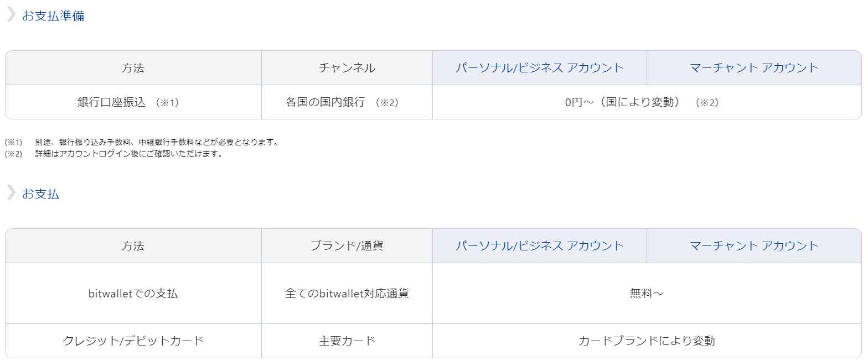The image size is (868, 361).
Task: Click the (※1) footnote about bank transfer fees
Action: pyautogui.click(x=142, y=142)
